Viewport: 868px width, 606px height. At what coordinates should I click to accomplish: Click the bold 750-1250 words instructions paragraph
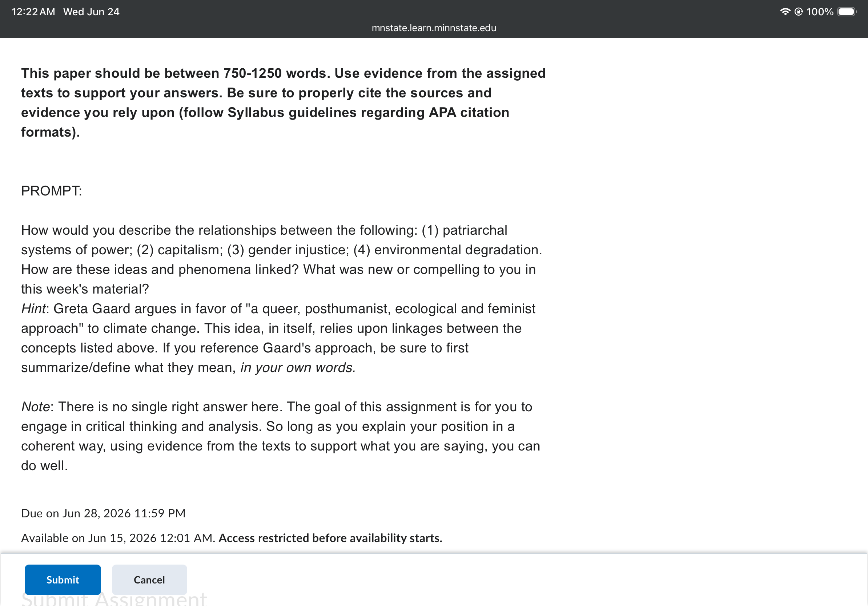(283, 102)
